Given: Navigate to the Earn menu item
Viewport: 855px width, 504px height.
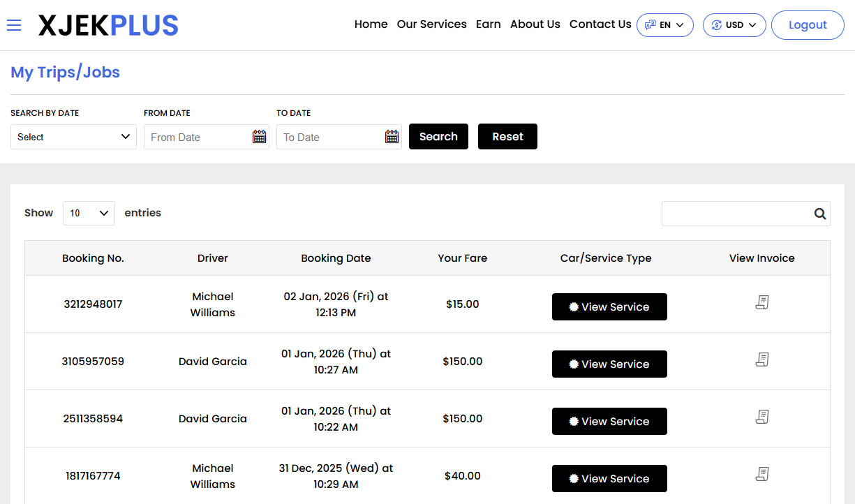Looking at the screenshot, I should [x=488, y=24].
